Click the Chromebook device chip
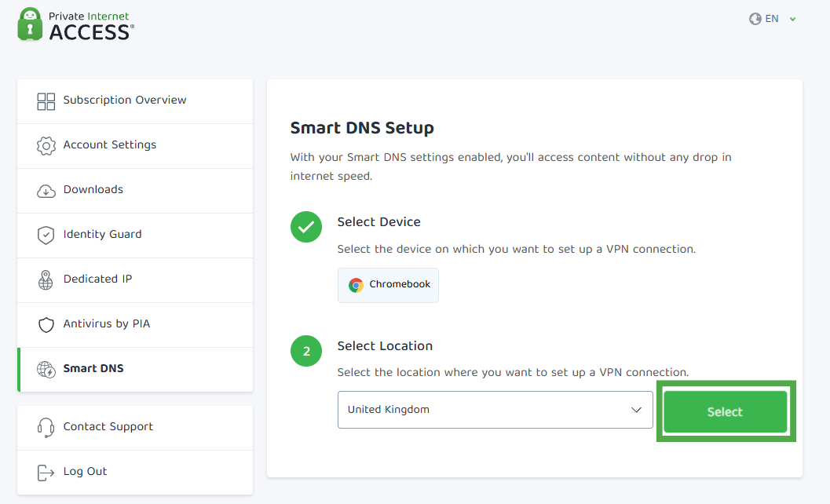The height and width of the screenshot is (504, 830). pyautogui.click(x=388, y=285)
